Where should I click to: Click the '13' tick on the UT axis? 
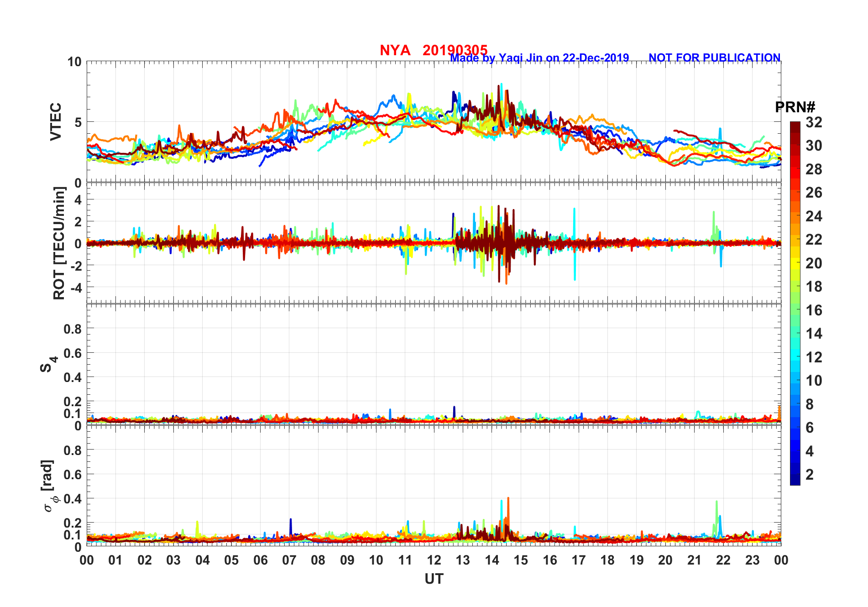coord(463,560)
